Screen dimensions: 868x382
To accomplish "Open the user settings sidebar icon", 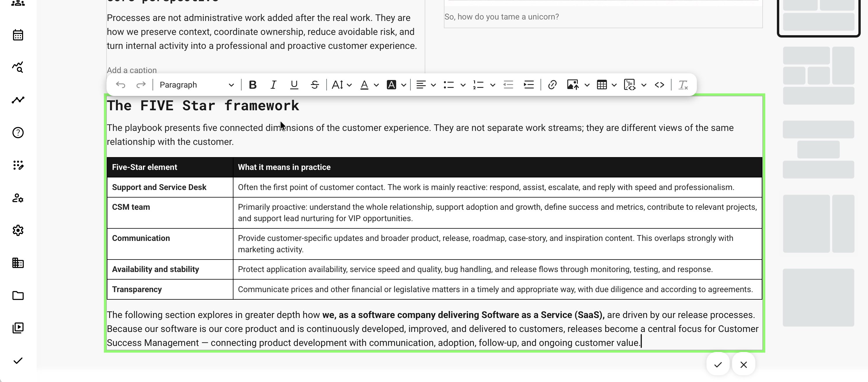I will point(18,198).
